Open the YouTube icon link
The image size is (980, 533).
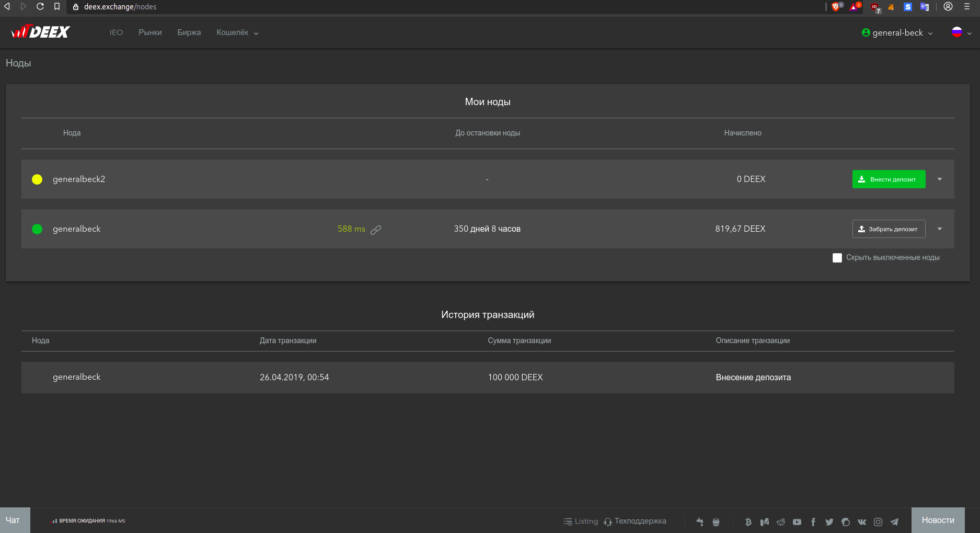pyautogui.click(x=797, y=521)
